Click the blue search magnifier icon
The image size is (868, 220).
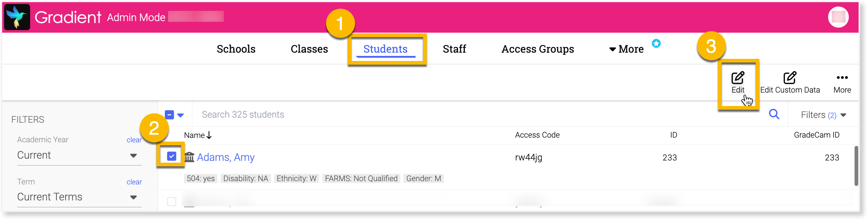click(774, 114)
